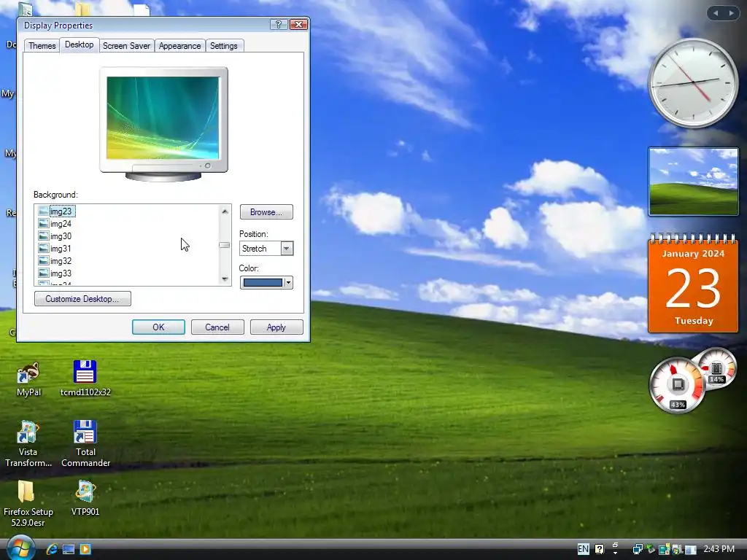Launch Media Player from quick launch
This screenshot has height=560, width=747.
[x=85, y=550]
